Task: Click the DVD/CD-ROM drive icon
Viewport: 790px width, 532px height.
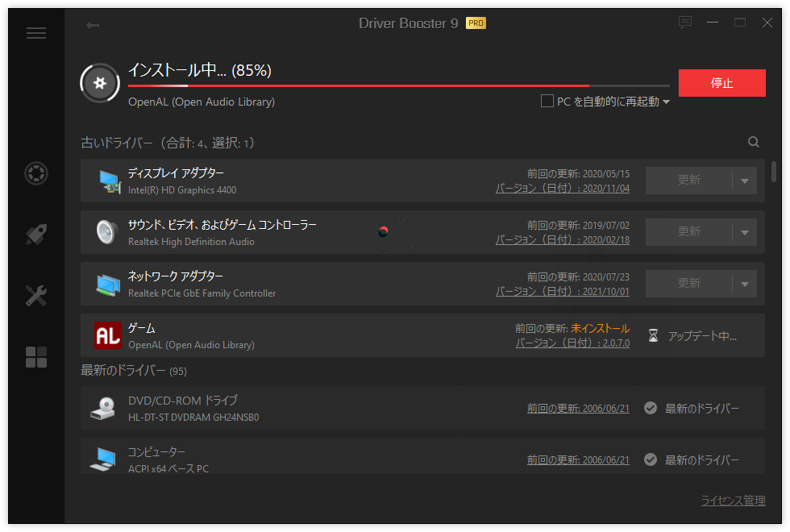Action: coord(103,408)
